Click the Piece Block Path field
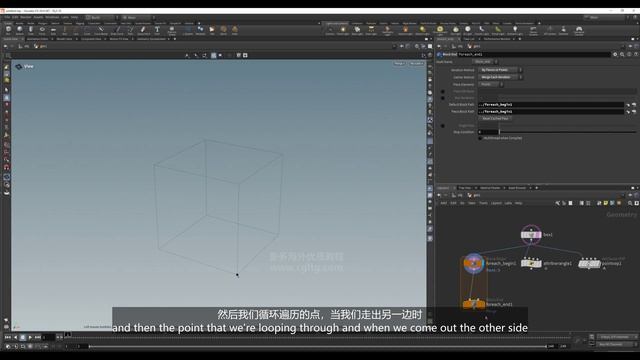Viewport: 640px width, 360px height. (x=551, y=111)
